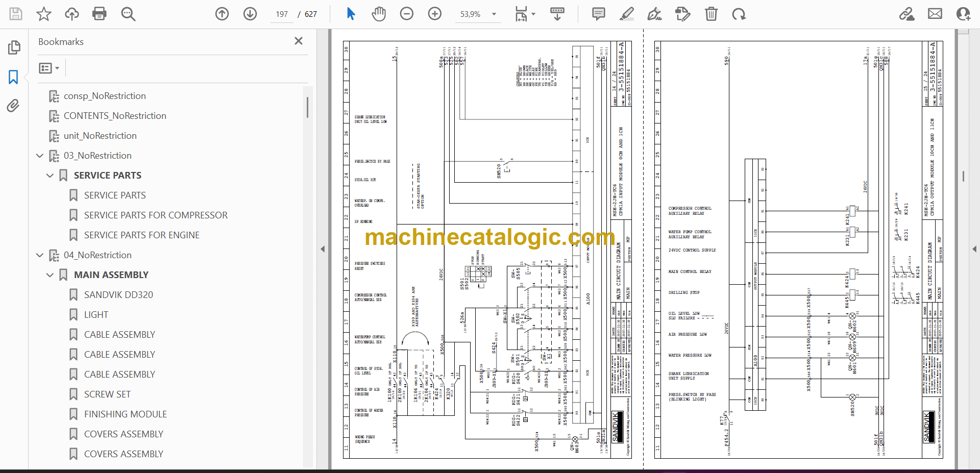
Task: Go to the next page arrow
Action: pyautogui.click(x=250, y=14)
